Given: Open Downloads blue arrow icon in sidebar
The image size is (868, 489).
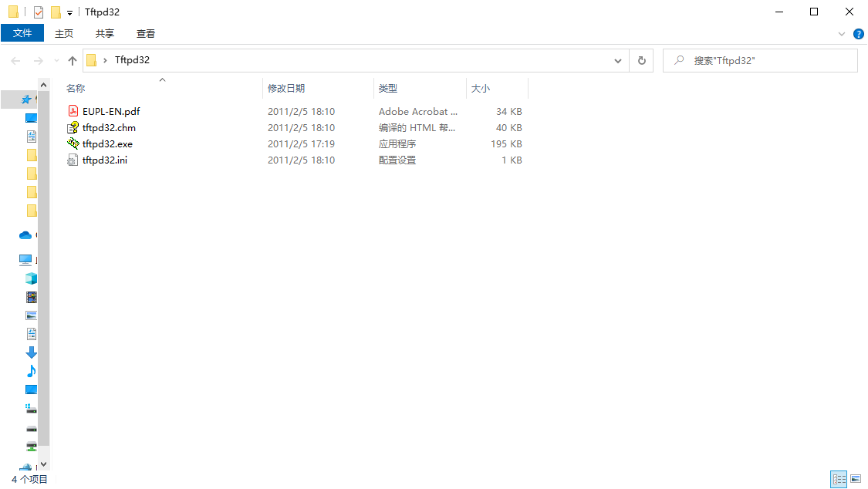Looking at the screenshot, I should (x=32, y=352).
